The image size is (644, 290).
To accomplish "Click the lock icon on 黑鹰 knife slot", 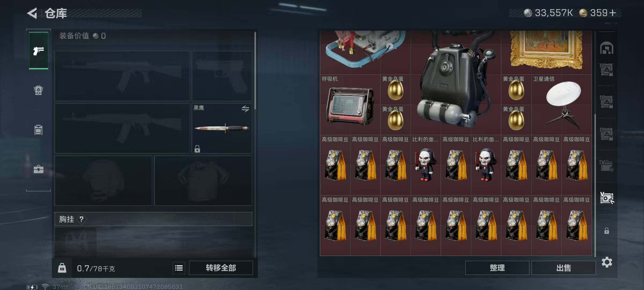I will pos(197,149).
